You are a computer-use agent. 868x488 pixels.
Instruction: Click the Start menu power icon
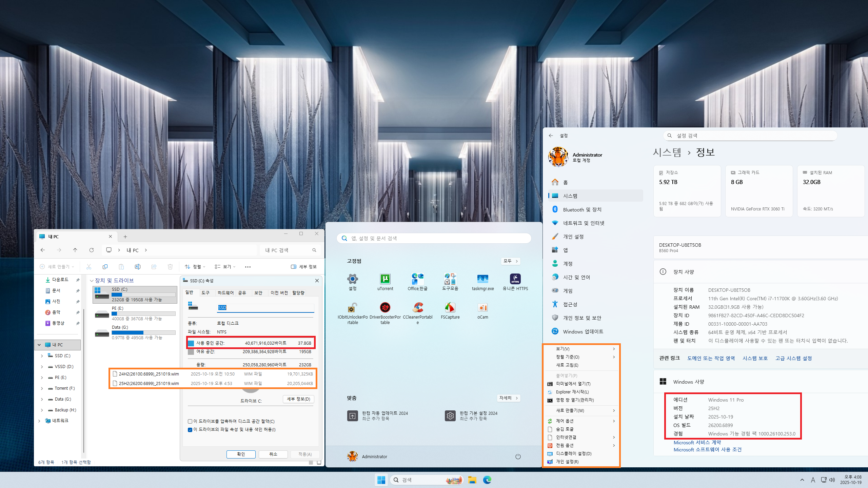point(518,456)
